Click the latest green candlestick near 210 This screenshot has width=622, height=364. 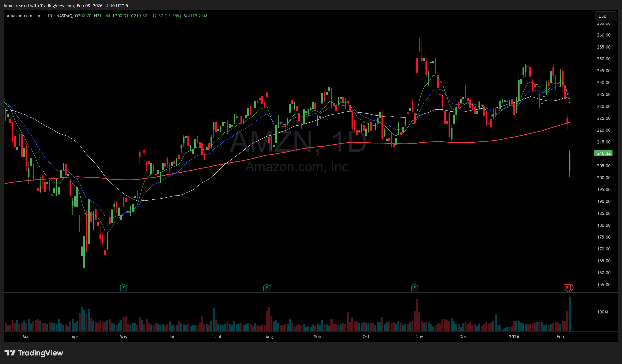[570, 162]
